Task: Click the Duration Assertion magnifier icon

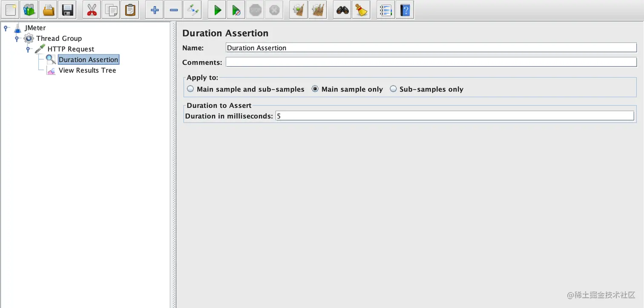Action: pyautogui.click(x=51, y=60)
